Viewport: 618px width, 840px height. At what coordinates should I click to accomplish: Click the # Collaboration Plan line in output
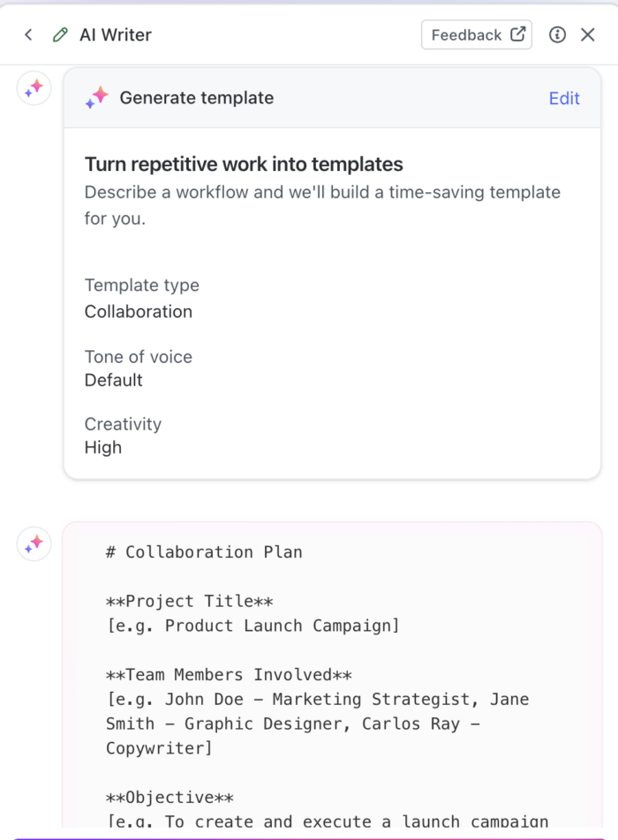click(x=204, y=552)
